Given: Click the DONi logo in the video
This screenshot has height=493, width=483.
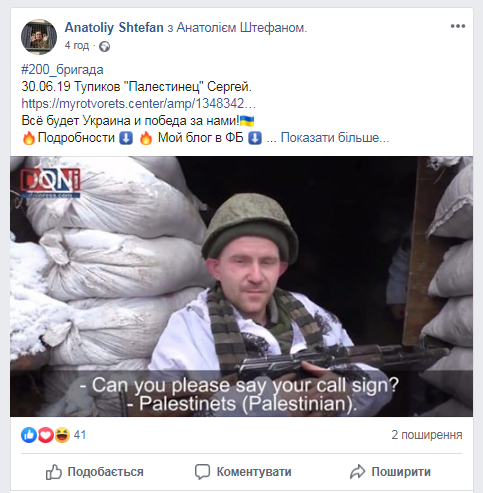Looking at the screenshot, I should pyautogui.click(x=50, y=183).
